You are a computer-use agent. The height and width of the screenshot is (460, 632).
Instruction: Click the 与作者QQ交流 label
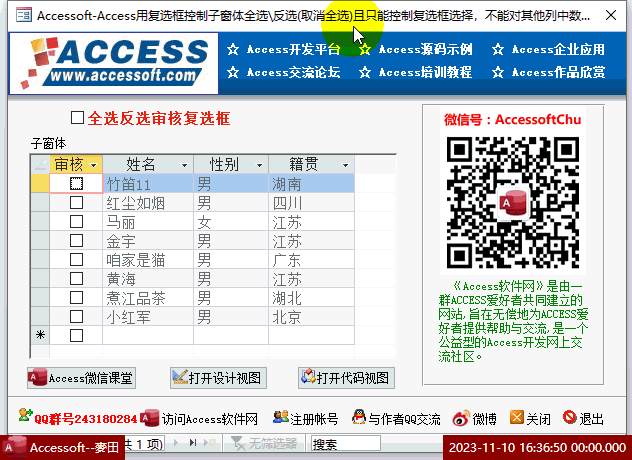(x=404, y=419)
